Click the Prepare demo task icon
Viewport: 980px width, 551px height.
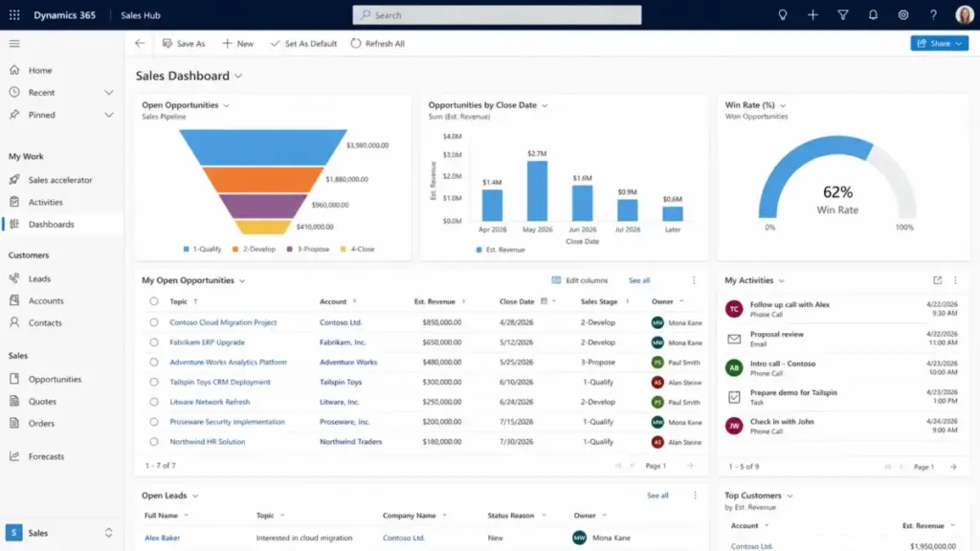734,397
